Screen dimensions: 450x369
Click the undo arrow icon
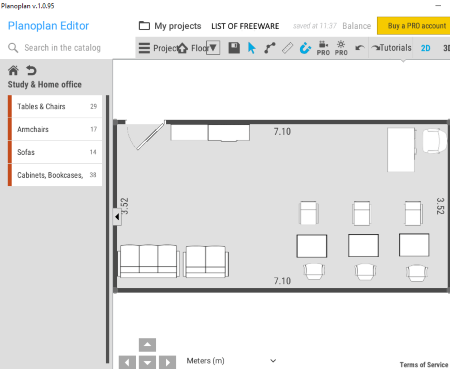click(359, 48)
